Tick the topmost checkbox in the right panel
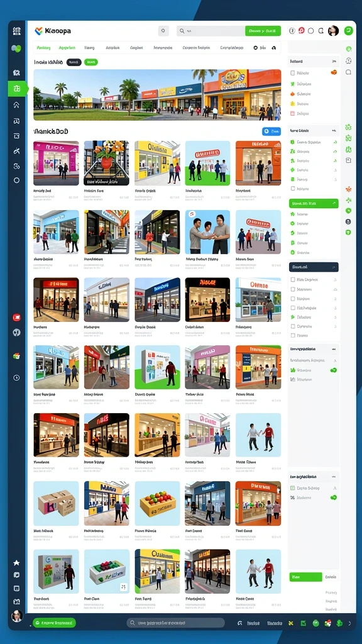362x644 pixels. click(x=293, y=73)
